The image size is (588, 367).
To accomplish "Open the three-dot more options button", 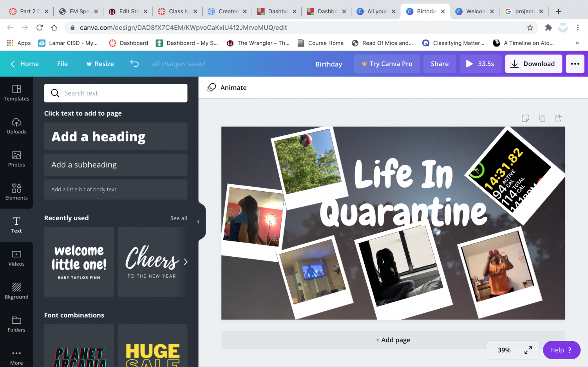I will pyautogui.click(x=575, y=64).
